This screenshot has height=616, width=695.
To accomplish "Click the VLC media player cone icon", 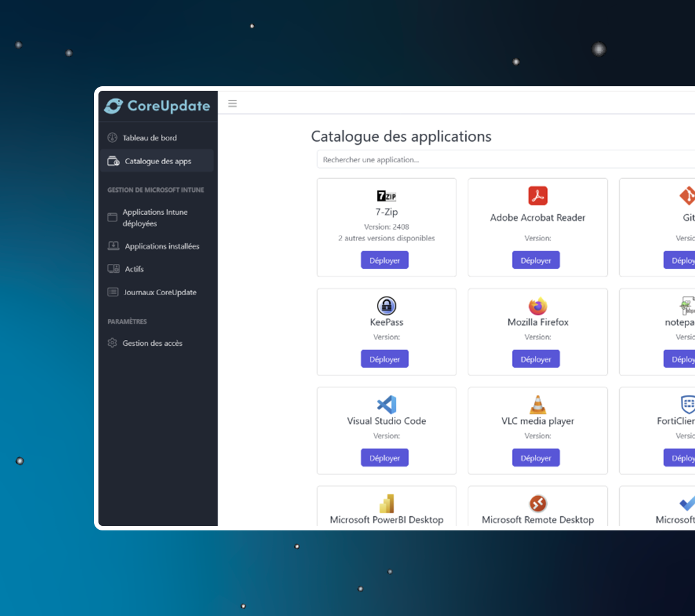I will pos(537,404).
